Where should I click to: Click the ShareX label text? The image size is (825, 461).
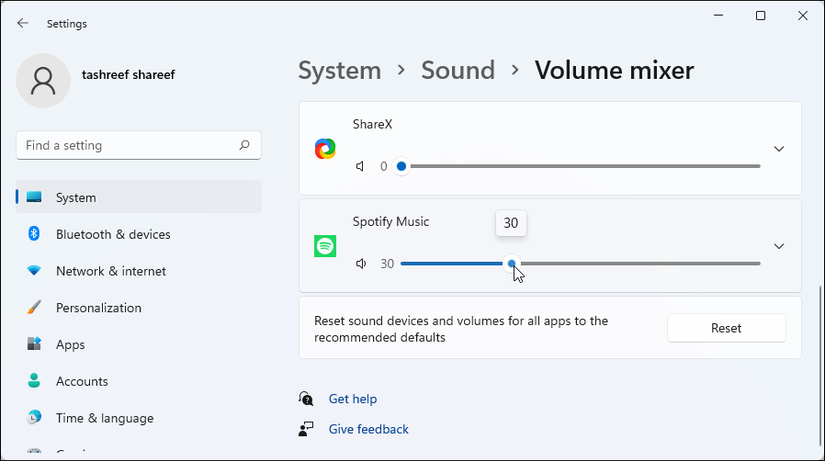[x=373, y=125]
